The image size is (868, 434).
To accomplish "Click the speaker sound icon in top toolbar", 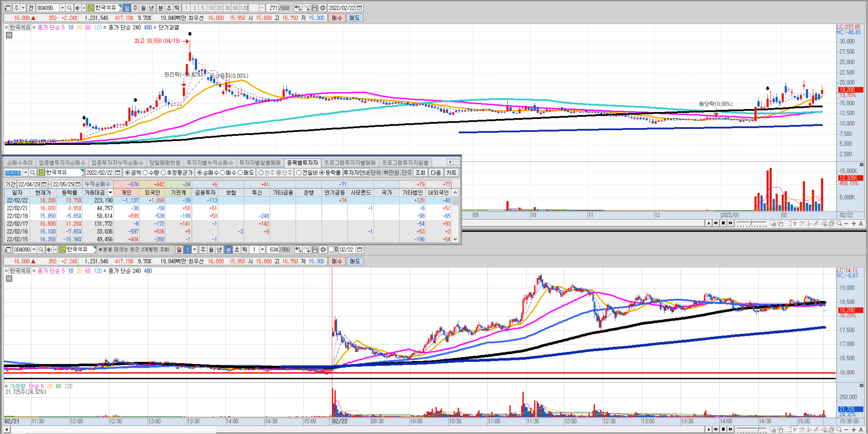I will pos(78,8).
